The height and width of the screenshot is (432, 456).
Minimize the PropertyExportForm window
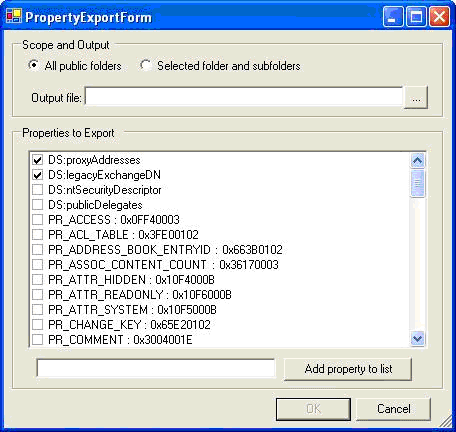tap(393, 16)
